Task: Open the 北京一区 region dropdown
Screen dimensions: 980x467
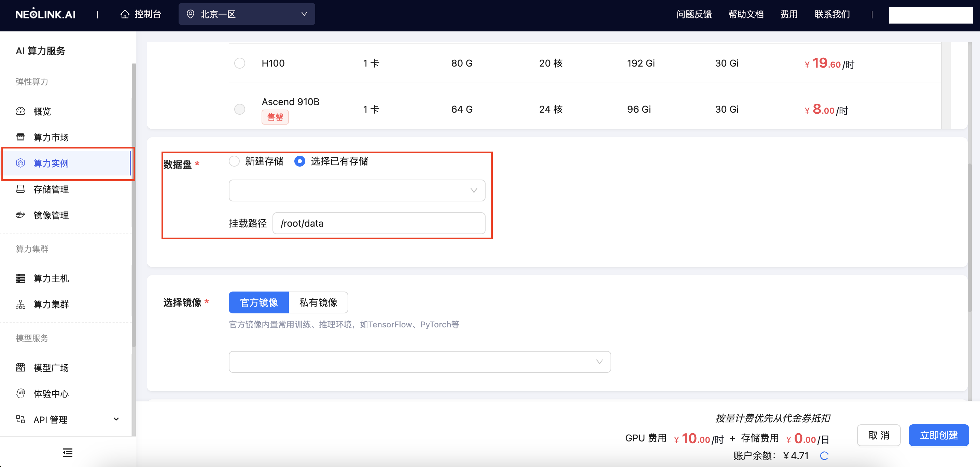Action: click(x=247, y=14)
